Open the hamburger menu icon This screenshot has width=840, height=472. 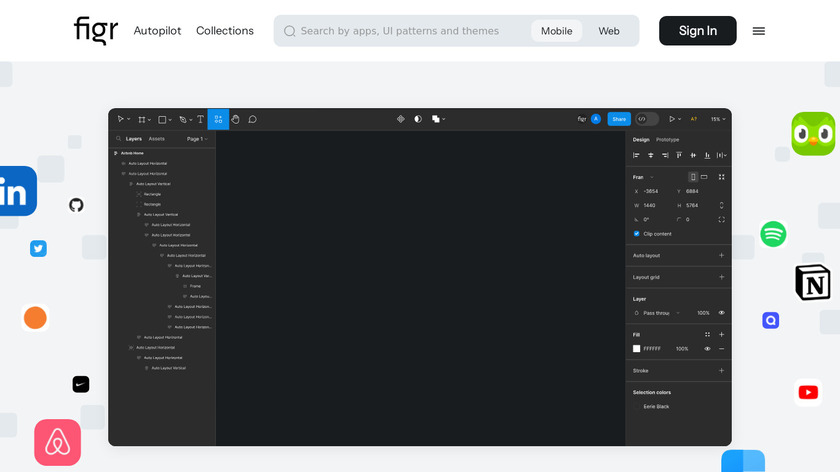point(758,31)
